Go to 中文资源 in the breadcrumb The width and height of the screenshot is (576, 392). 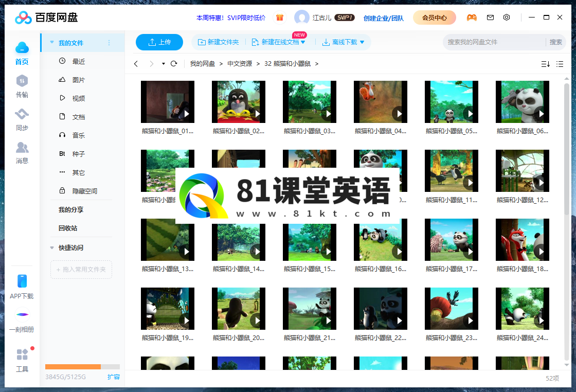point(240,64)
